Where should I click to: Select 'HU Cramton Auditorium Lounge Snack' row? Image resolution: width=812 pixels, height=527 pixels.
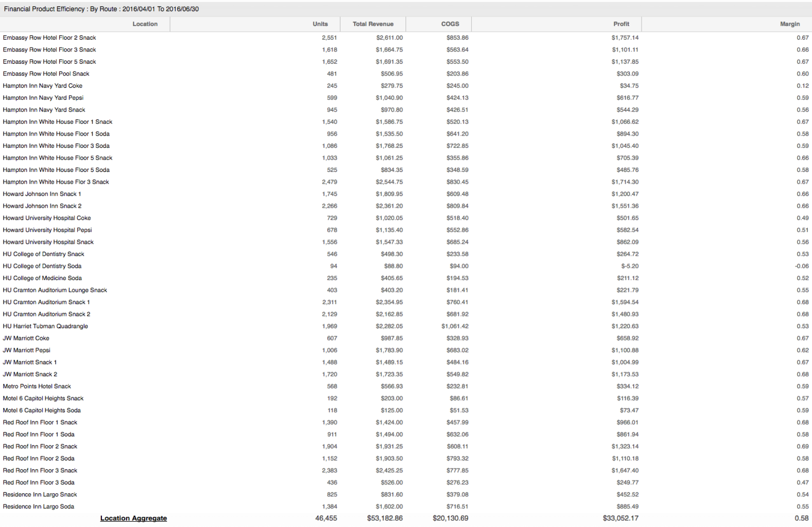(x=406, y=290)
